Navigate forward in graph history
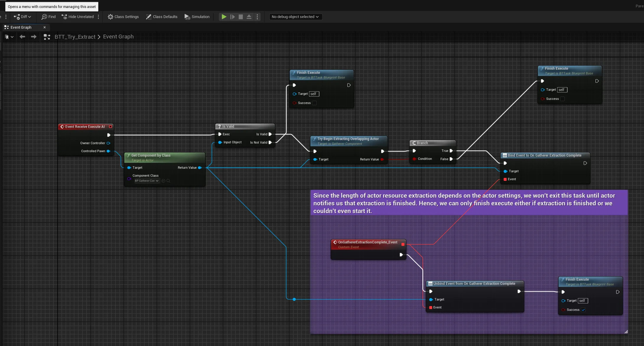Viewport: 644px width, 346px height. click(34, 37)
